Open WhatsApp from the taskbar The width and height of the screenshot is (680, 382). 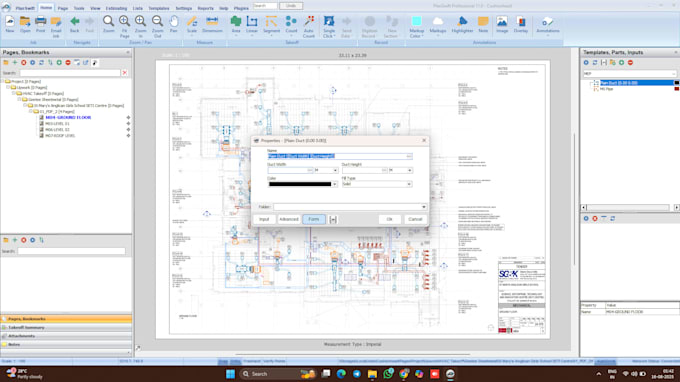[x=388, y=374]
